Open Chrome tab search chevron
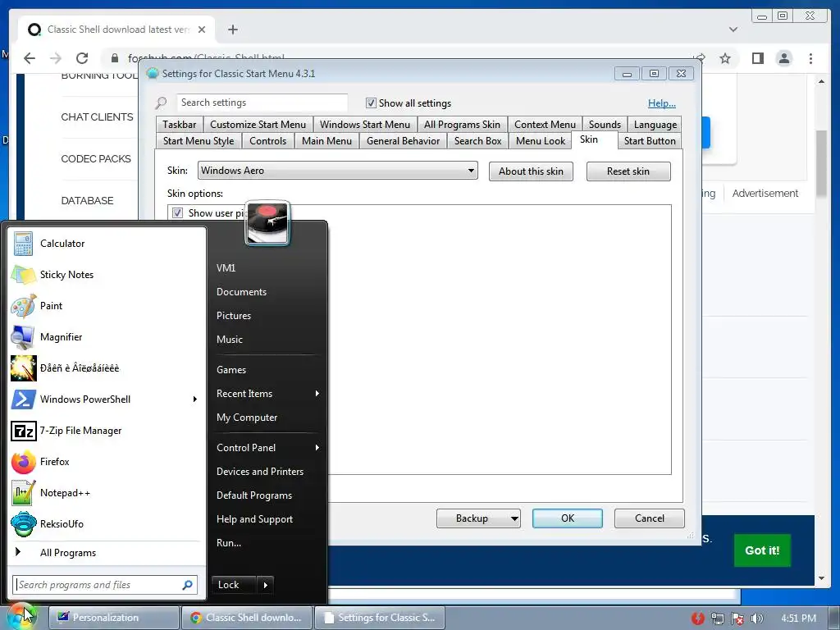The image size is (840, 630). tap(733, 30)
